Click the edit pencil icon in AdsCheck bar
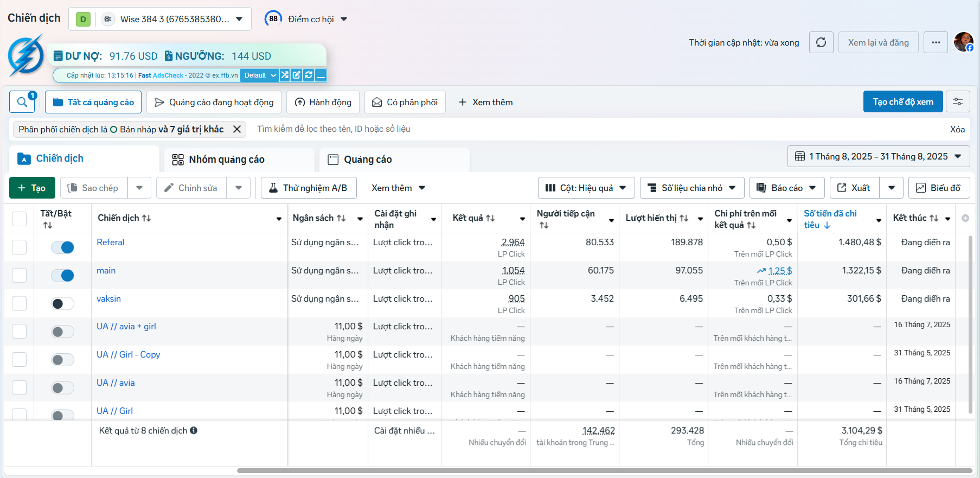Screen dimensions: 980x478 (297, 75)
